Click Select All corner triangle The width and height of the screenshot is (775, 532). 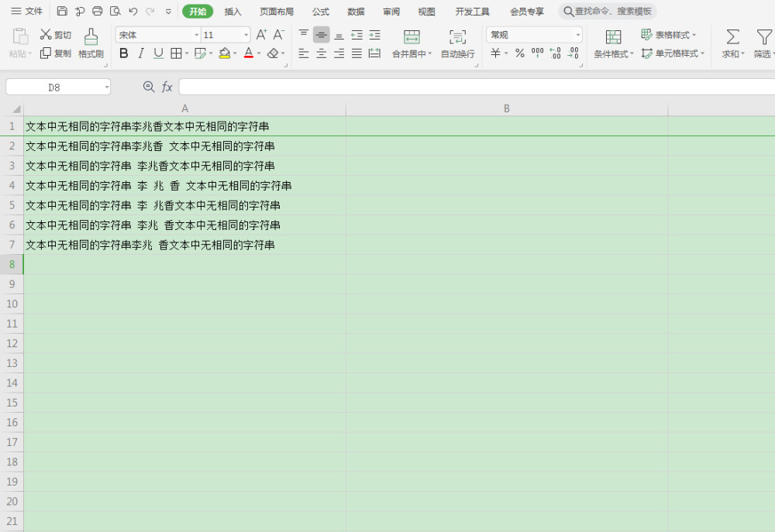[x=15, y=108]
